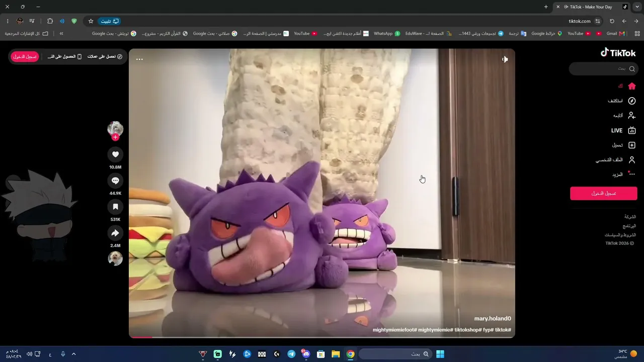The width and height of the screenshot is (644, 362).
Task: Open the sound disc thumbnail below share
Action: click(115, 258)
